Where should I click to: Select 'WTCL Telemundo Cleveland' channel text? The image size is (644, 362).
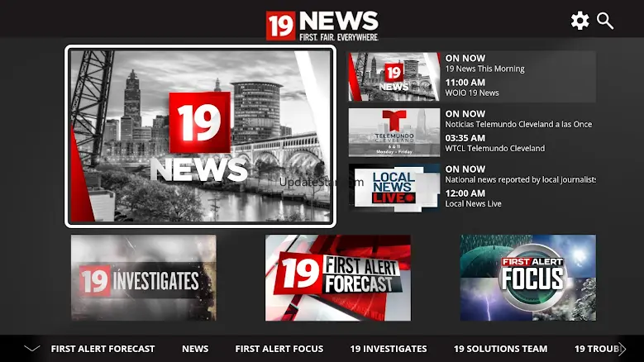[495, 149]
